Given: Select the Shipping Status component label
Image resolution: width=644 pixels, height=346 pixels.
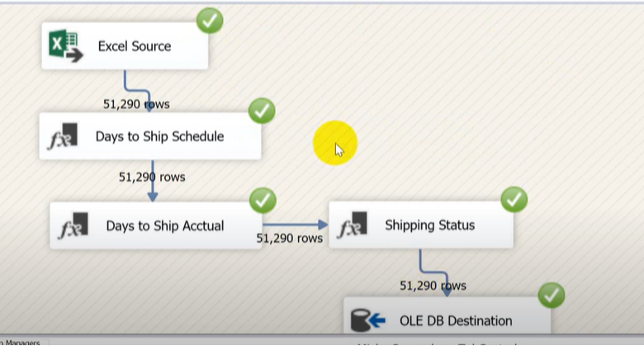Looking at the screenshot, I should (x=429, y=225).
